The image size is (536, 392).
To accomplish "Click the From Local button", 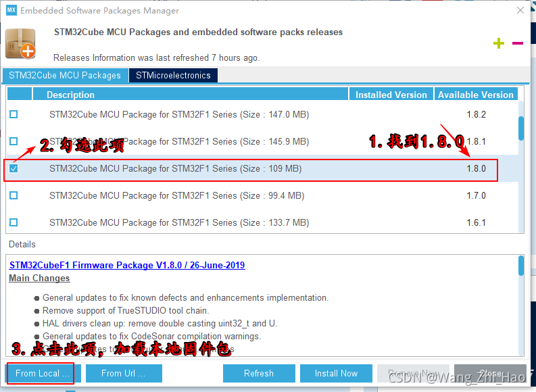I will [43, 373].
